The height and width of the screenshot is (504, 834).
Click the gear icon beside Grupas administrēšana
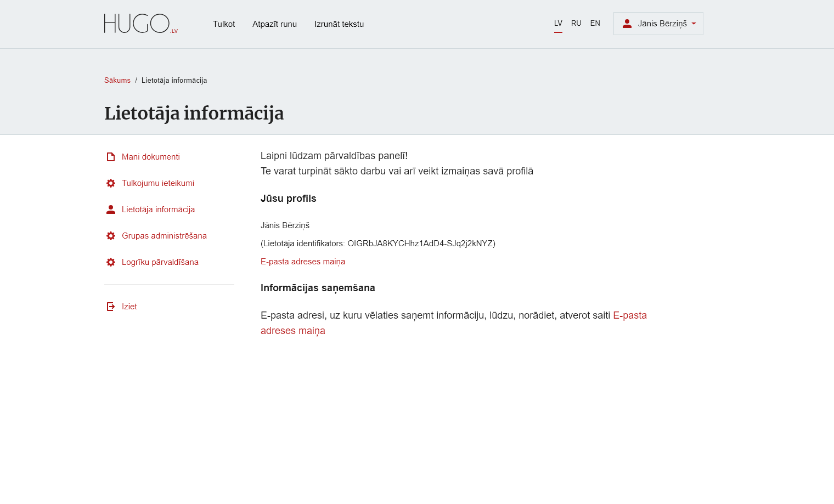[111, 236]
